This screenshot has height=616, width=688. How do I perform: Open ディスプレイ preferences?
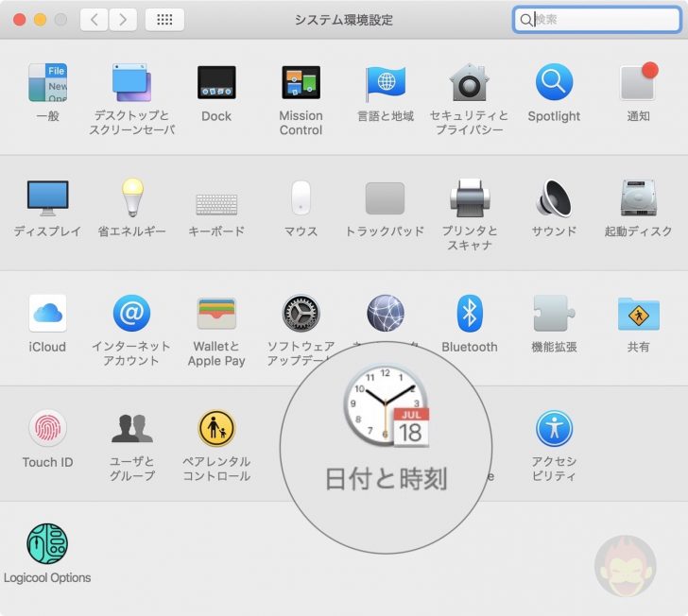point(47,198)
